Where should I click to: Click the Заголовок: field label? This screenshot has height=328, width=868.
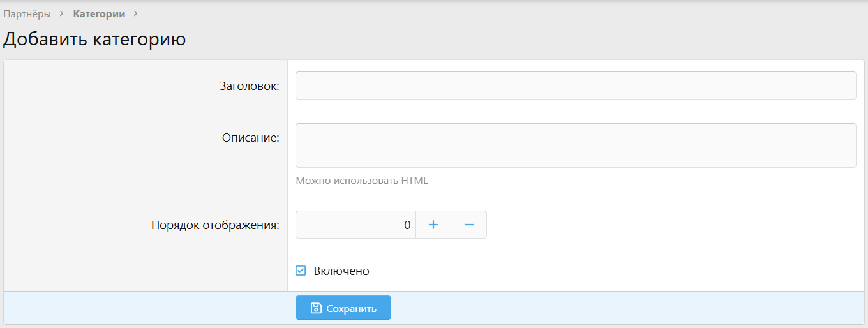tap(250, 86)
